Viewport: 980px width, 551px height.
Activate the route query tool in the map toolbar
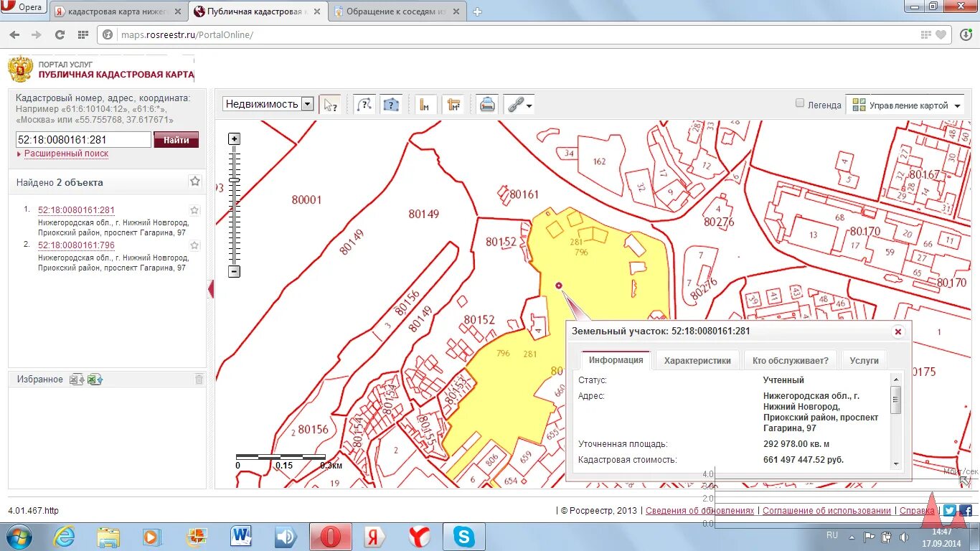(x=364, y=105)
